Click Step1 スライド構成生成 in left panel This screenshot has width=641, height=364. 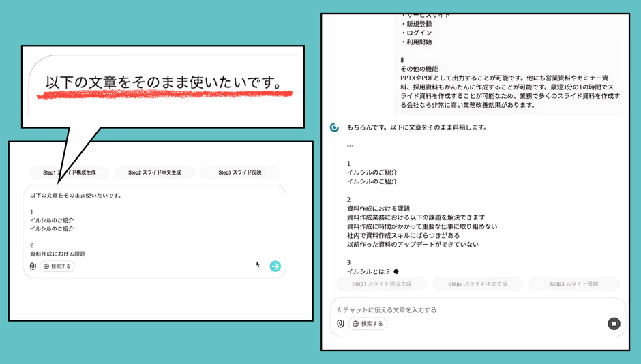(x=69, y=172)
